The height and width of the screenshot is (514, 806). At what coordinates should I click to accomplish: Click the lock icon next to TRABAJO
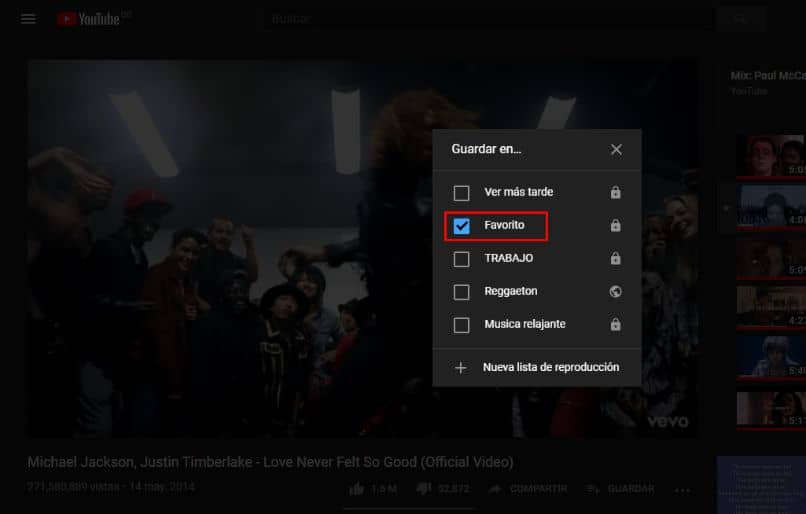(x=615, y=258)
